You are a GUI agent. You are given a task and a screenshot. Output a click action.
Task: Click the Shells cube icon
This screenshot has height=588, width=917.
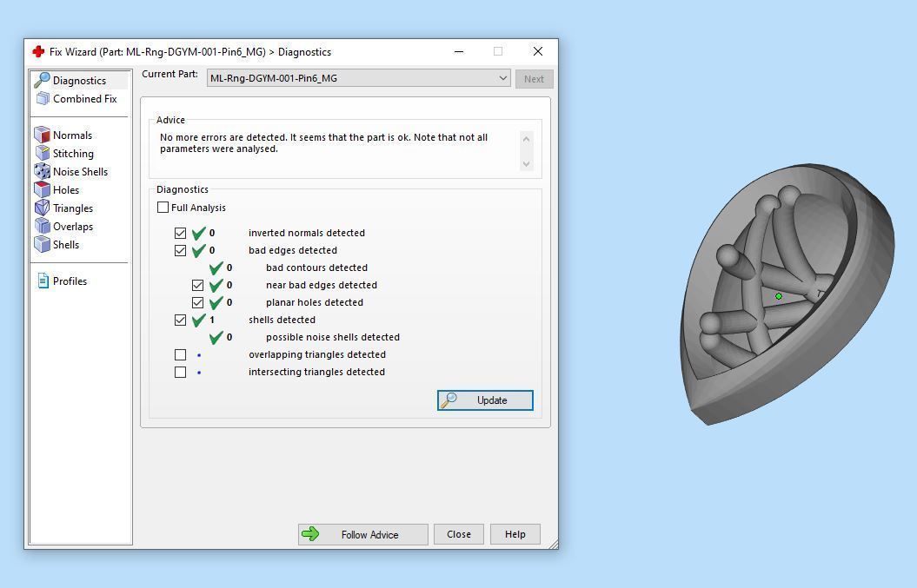(x=42, y=244)
